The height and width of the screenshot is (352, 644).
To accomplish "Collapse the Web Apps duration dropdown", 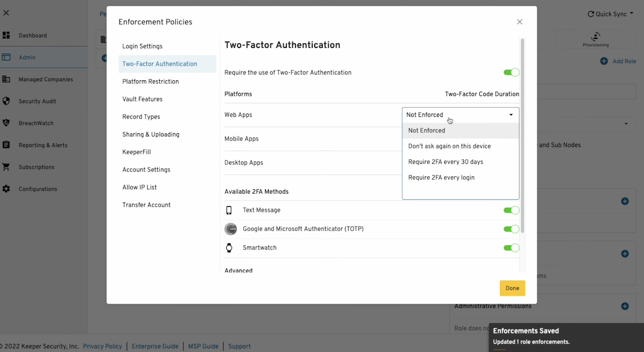I will coord(511,115).
